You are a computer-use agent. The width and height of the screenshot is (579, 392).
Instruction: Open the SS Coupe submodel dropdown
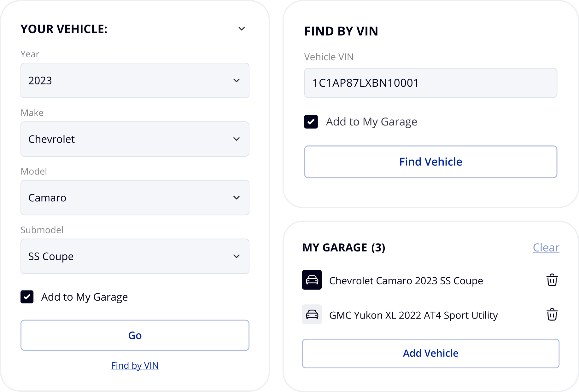[x=135, y=256]
